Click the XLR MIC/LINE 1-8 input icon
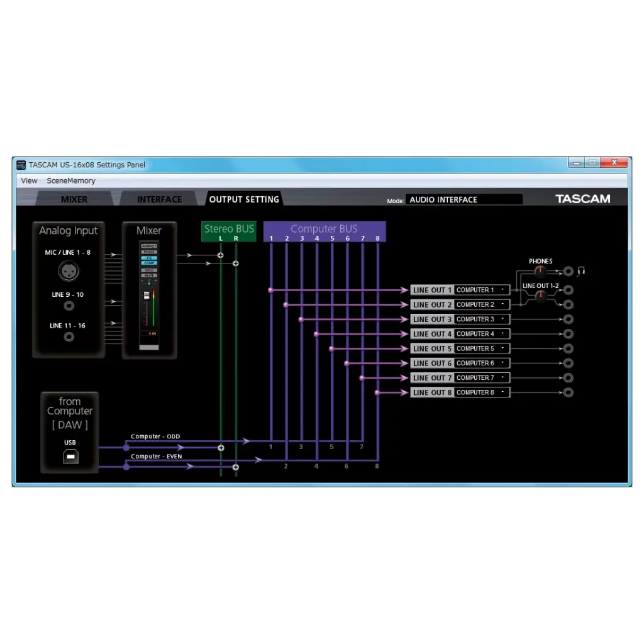This screenshot has width=644, height=644. 69,271
